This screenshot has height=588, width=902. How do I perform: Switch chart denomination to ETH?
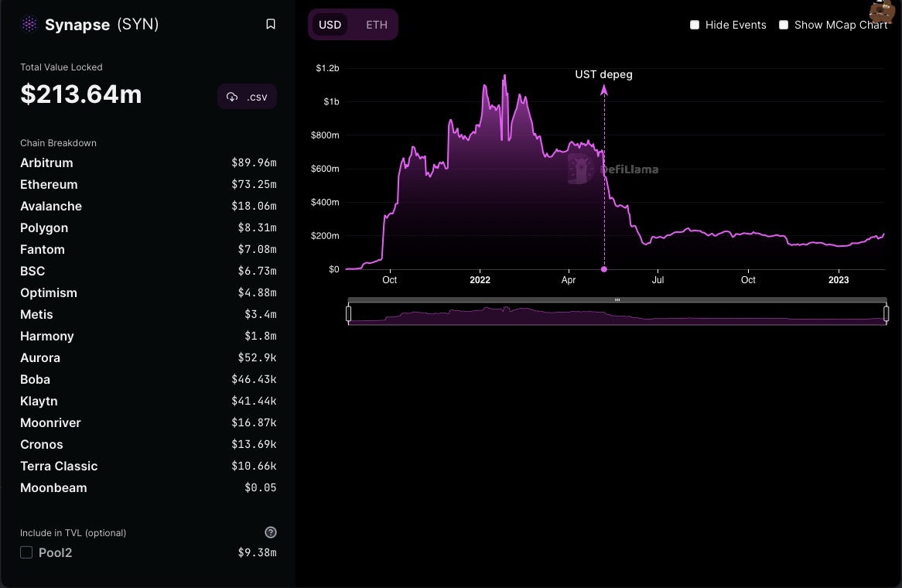point(377,25)
